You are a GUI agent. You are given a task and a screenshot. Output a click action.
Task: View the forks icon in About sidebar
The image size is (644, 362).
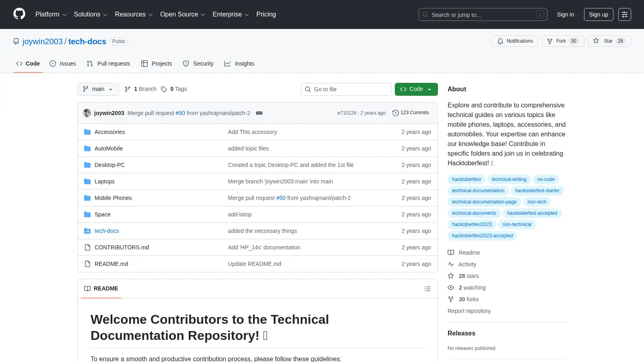pyautogui.click(x=451, y=299)
